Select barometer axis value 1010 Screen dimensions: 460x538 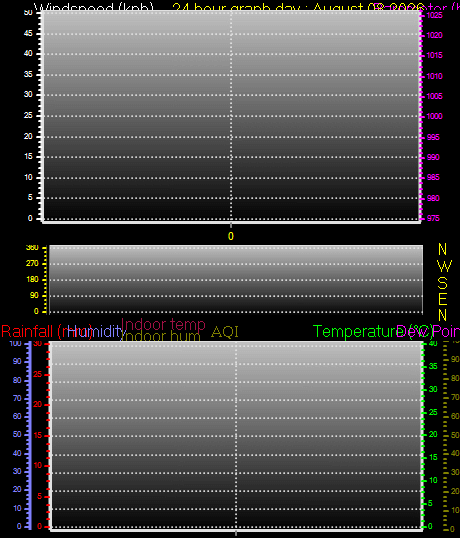point(435,76)
